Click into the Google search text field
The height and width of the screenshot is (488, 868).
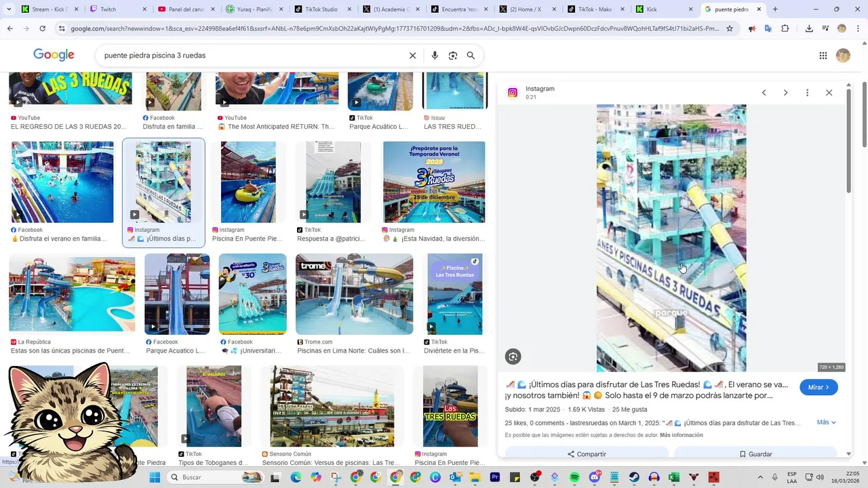point(251,56)
